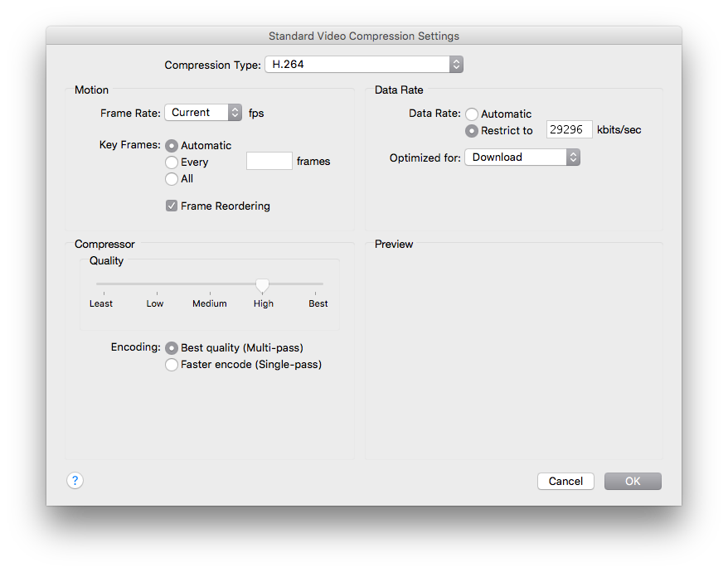Select Every key frames radio button
The image size is (728, 572).
(x=172, y=162)
